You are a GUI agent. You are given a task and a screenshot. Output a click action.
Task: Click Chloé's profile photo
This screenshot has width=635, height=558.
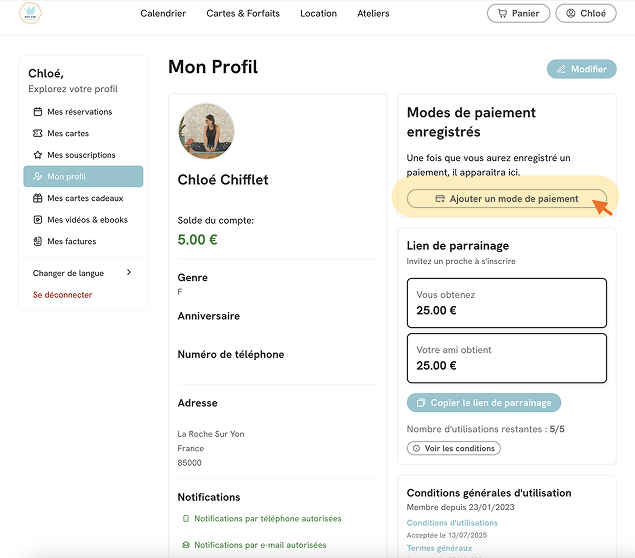206,131
